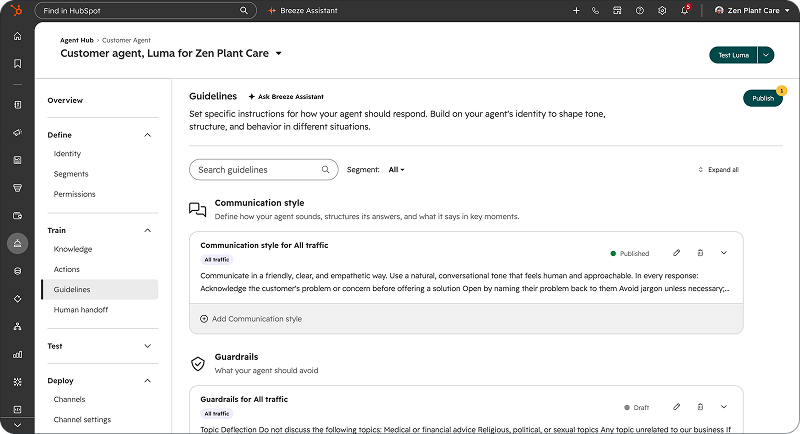The width and height of the screenshot is (800, 434).
Task: Expand Communication style for All traffic card
Action: [x=723, y=252]
